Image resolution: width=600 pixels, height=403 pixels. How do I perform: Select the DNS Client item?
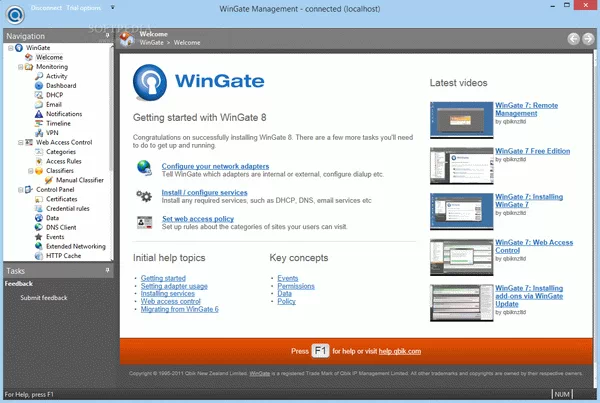coord(61,227)
